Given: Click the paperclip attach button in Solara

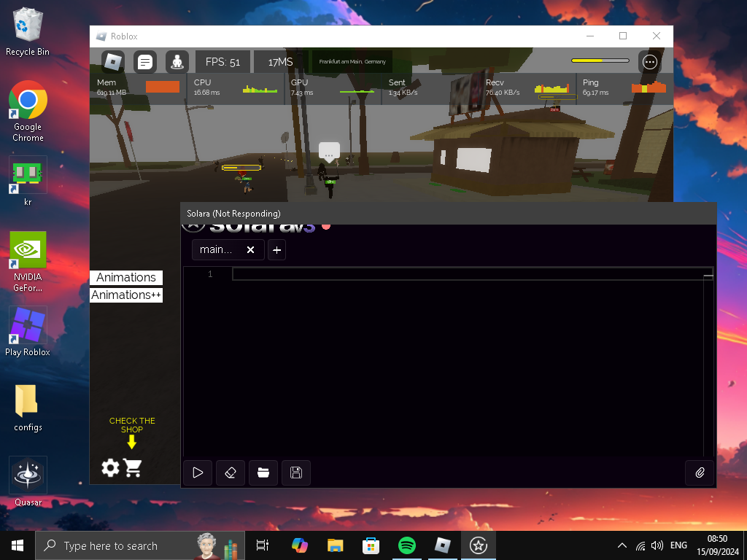Looking at the screenshot, I should pos(700,472).
